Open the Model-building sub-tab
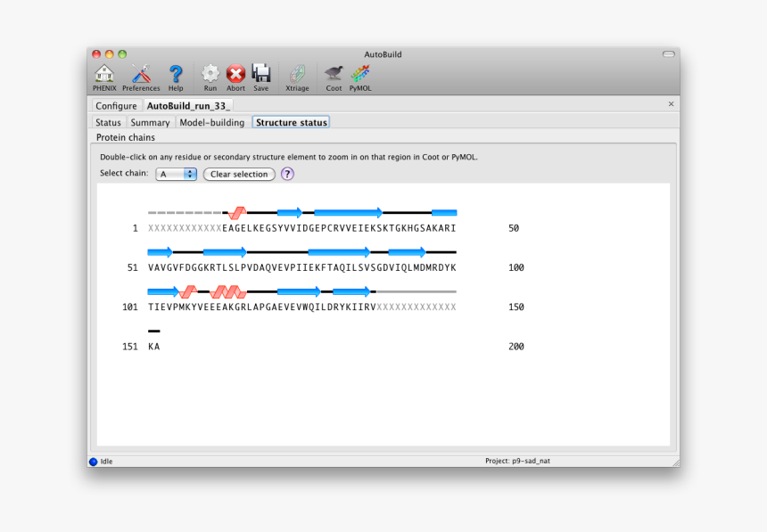 tap(211, 122)
